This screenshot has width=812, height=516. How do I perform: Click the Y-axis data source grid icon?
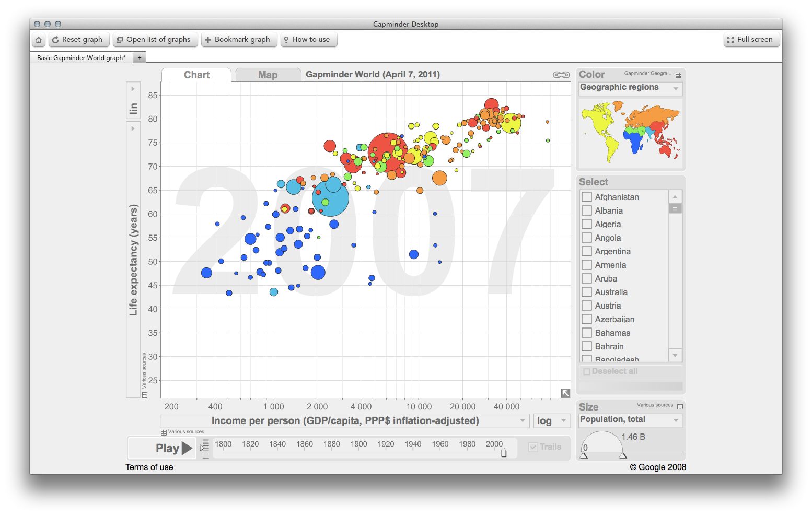pos(145,395)
